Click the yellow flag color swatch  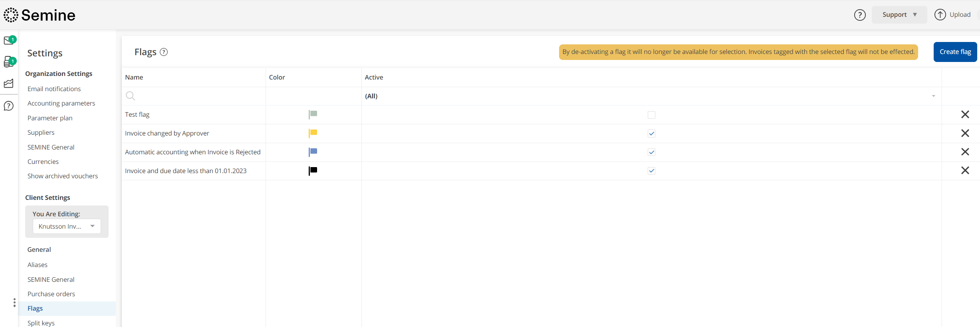coord(313,133)
